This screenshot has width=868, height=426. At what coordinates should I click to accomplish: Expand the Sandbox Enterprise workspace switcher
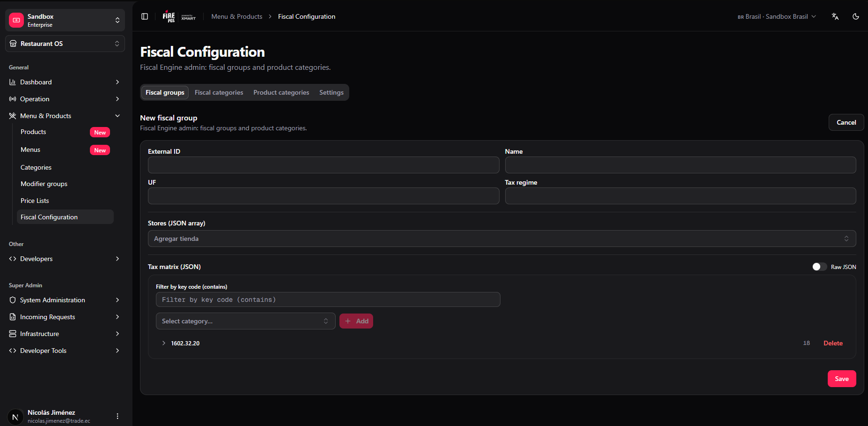click(x=65, y=20)
